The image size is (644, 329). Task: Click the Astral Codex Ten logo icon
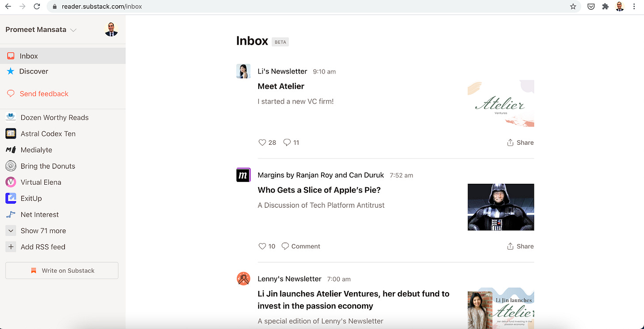click(x=11, y=134)
